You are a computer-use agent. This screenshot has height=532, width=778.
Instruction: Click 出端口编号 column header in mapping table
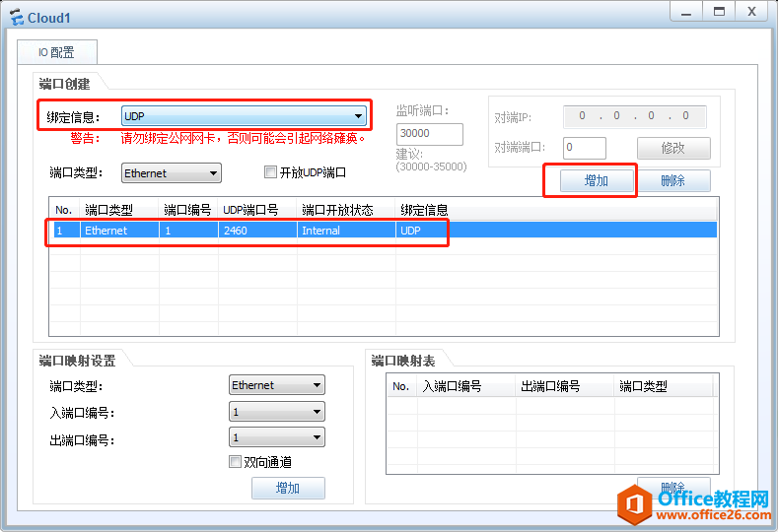coord(565,386)
